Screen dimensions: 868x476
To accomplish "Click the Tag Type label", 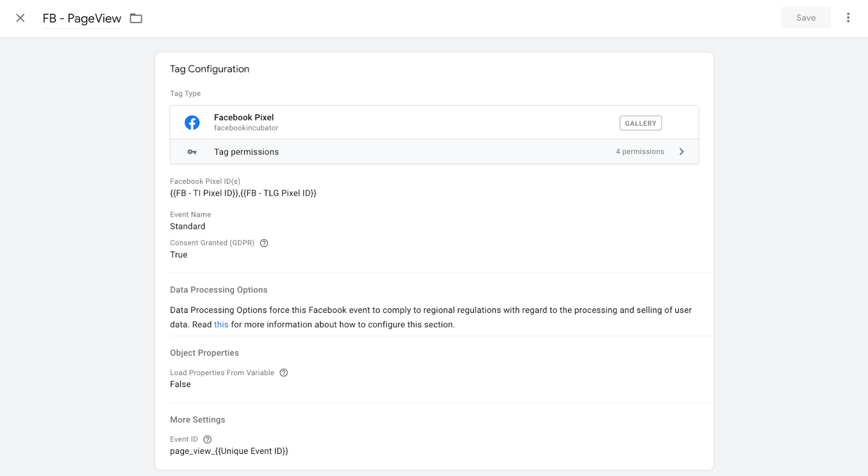I will coord(185,93).
